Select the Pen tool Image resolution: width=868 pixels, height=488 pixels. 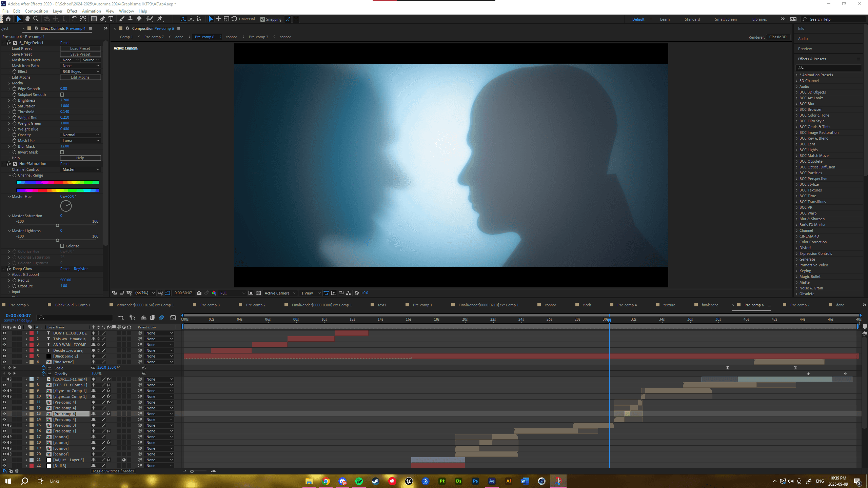[102, 19]
